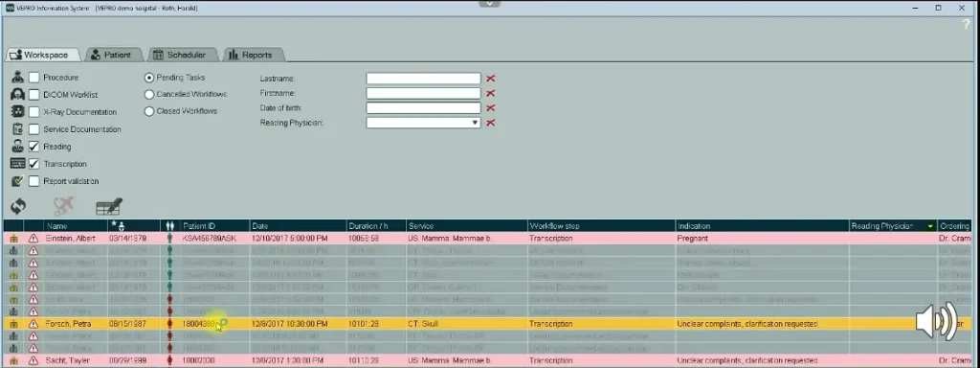Select the Pending Tasks radio button
980x368 pixels.
point(148,78)
